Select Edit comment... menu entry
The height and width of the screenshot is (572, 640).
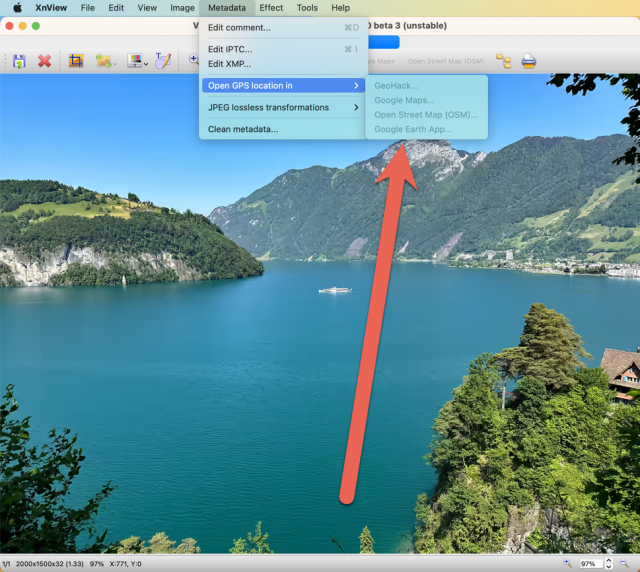(282, 28)
